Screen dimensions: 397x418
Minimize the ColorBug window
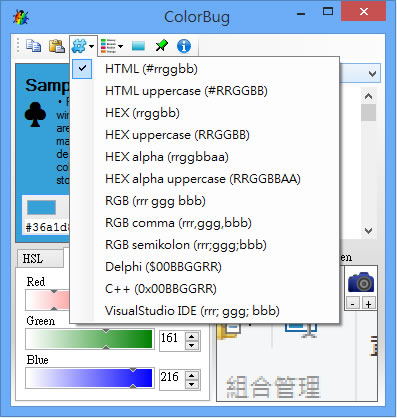(x=301, y=14)
